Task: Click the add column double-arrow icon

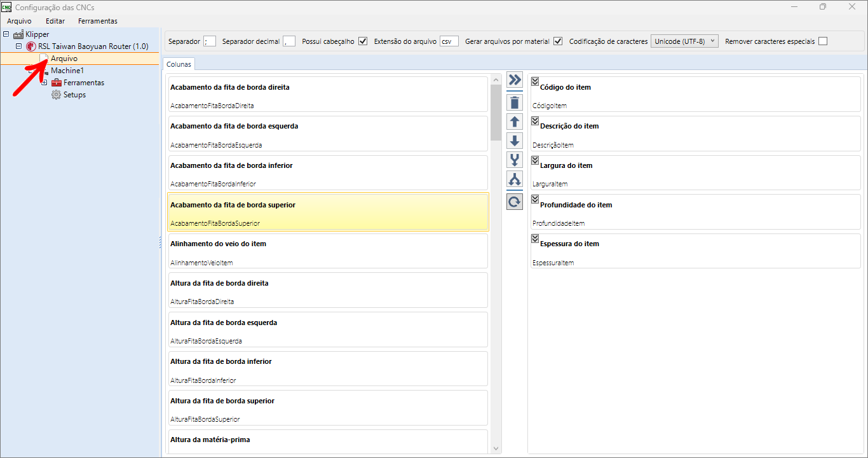Action: pos(515,80)
